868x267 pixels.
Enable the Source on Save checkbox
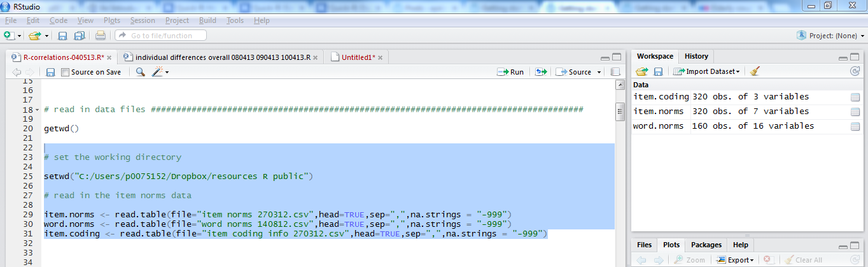pyautogui.click(x=65, y=72)
